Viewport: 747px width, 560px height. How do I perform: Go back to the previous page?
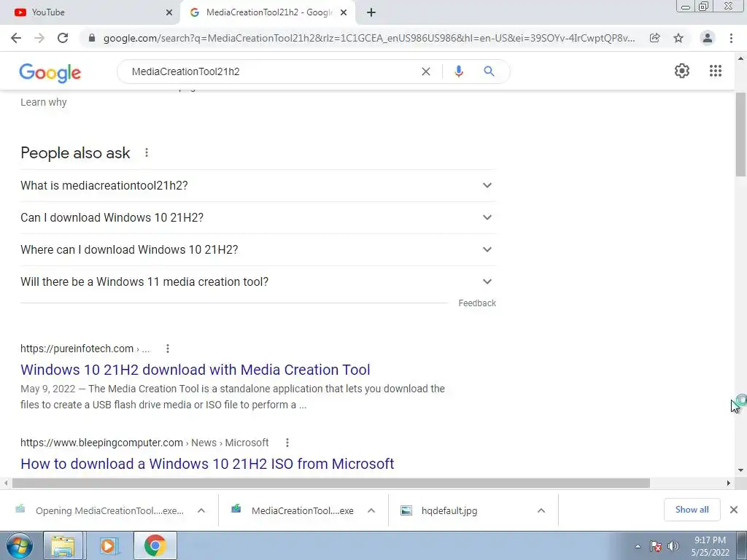pyautogui.click(x=16, y=38)
